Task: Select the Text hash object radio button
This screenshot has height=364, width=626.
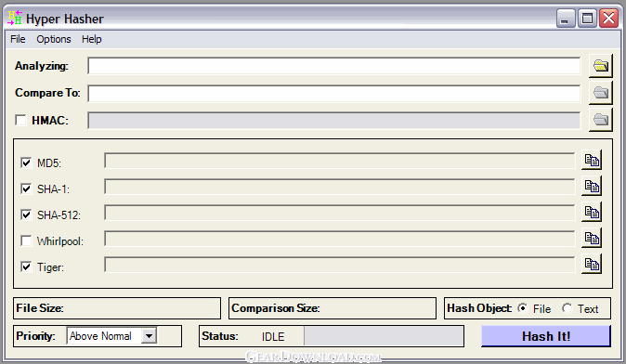Action: click(x=567, y=308)
